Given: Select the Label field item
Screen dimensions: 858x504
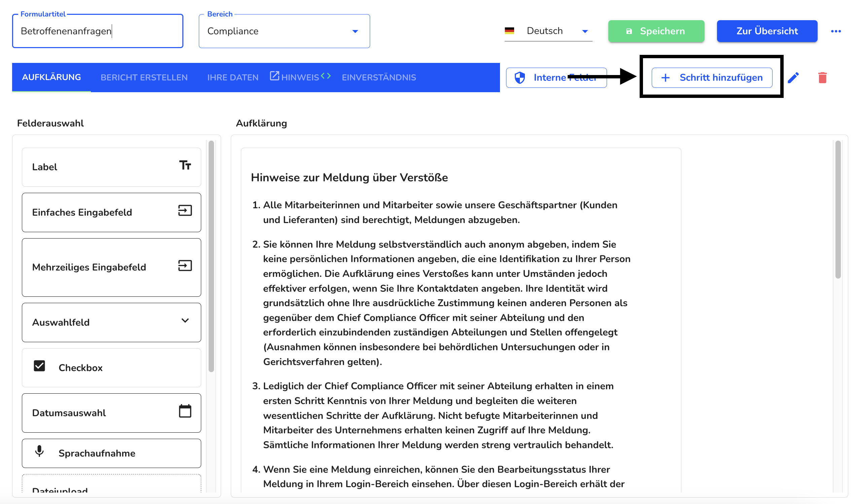Looking at the screenshot, I should [111, 167].
